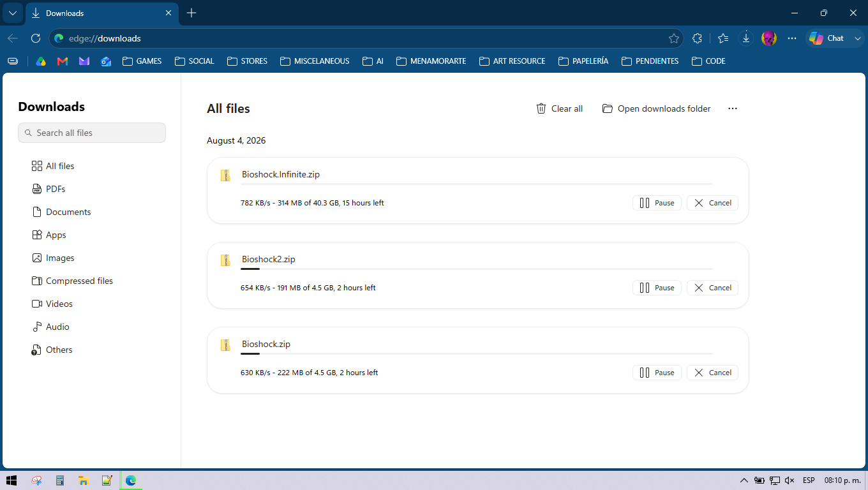The image size is (868, 490).
Task: Open the SOCIAL bookmarks folder
Action: 195,61
